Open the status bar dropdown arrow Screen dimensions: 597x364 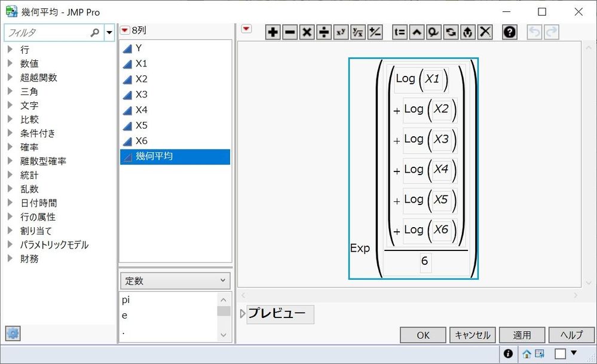click(574, 353)
